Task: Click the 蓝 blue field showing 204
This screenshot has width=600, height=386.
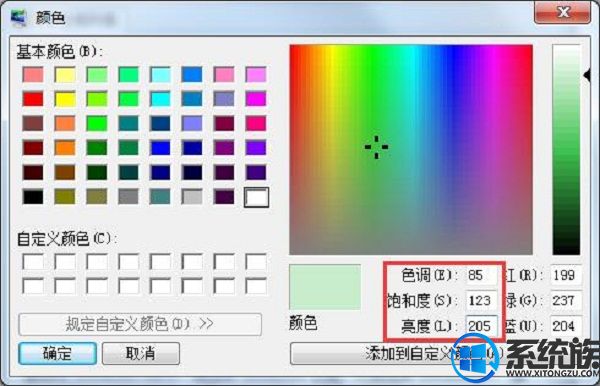Action: coord(566,326)
